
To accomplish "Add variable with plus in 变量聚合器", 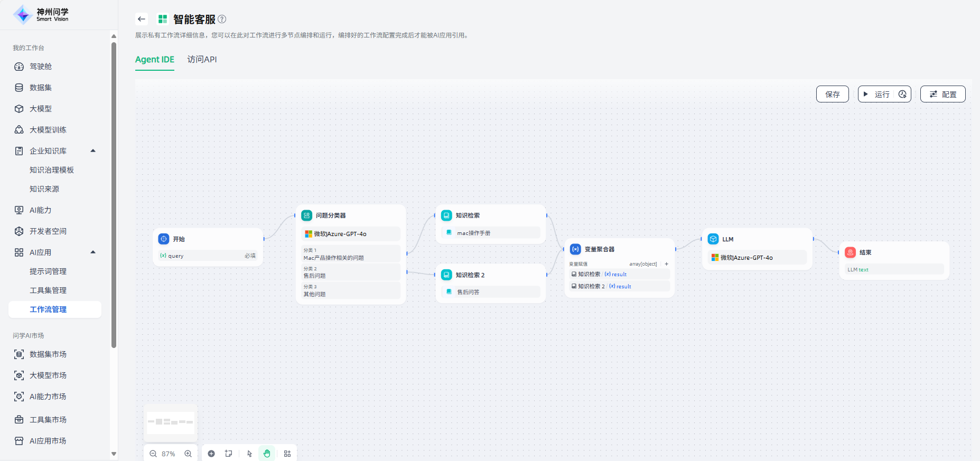I will (667, 264).
